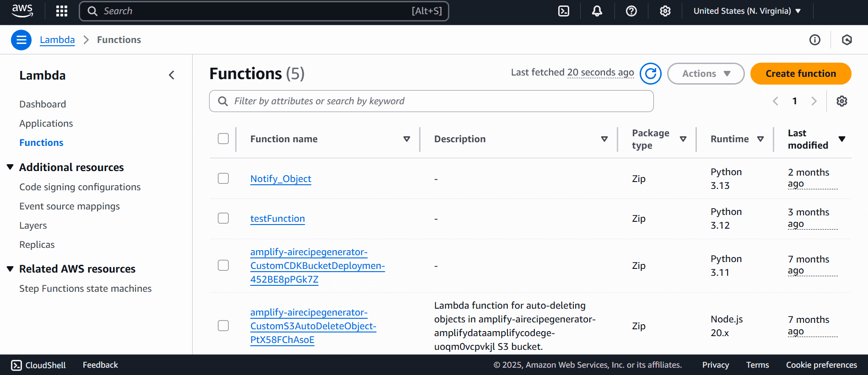
Task: Open the services grid menu
Action: click(x=62, y=11)
